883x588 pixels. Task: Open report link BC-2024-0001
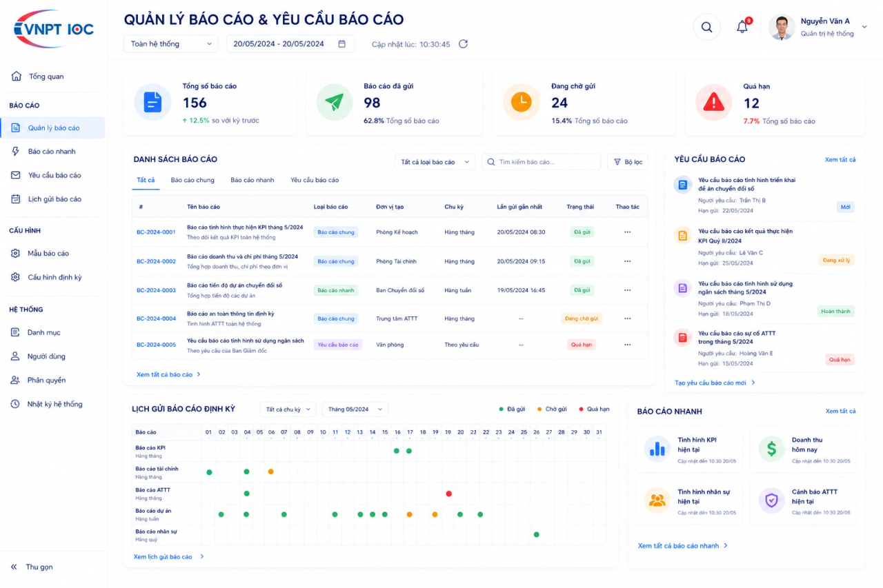pyautogui.click(x=156, y=232)
